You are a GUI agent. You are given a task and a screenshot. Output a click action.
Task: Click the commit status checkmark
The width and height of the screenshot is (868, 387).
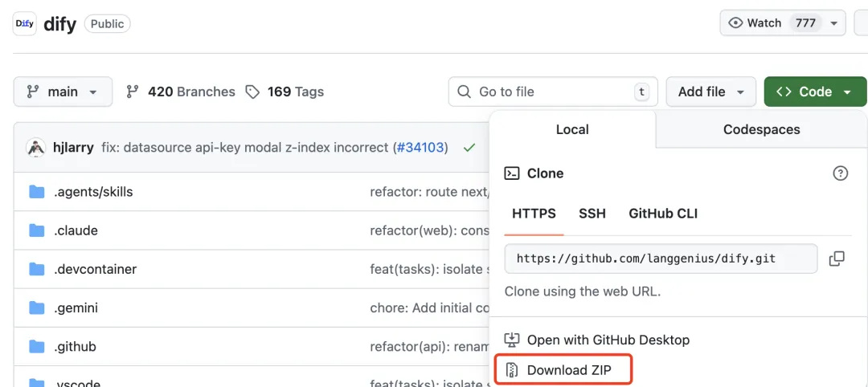[x=469, y=148]
